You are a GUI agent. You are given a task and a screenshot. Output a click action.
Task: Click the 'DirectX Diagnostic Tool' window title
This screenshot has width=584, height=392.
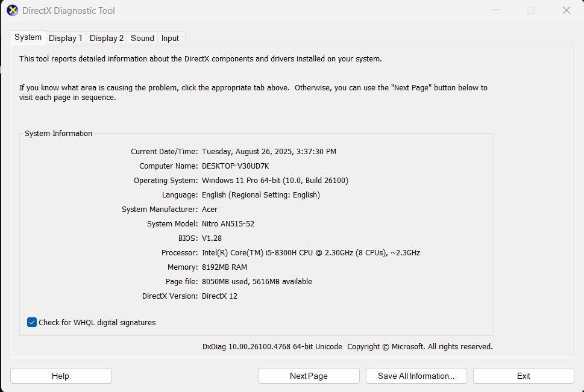click(69, 10)
